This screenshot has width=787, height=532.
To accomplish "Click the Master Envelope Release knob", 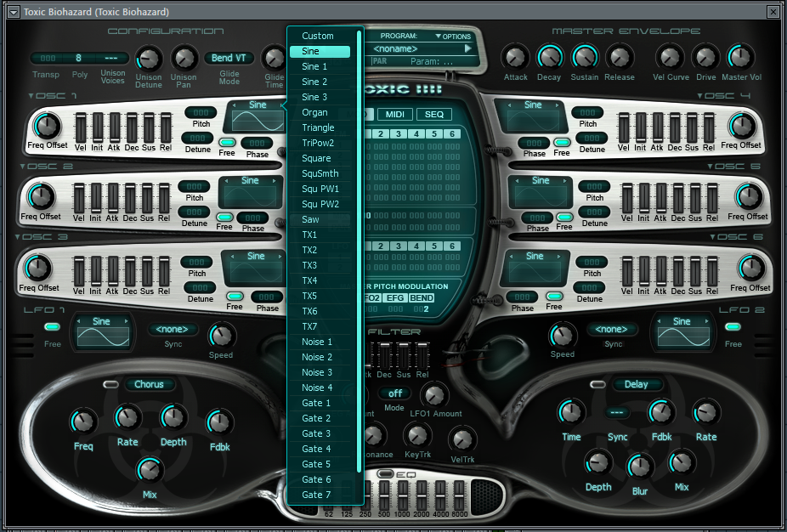I will (x=619, y=58).
